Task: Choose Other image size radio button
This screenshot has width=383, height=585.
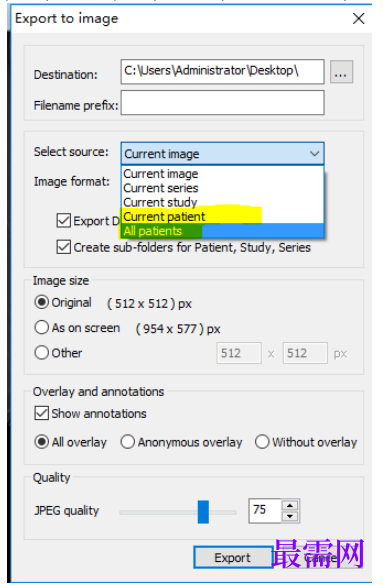Action: pyautogui.click(x=41, y=353)
